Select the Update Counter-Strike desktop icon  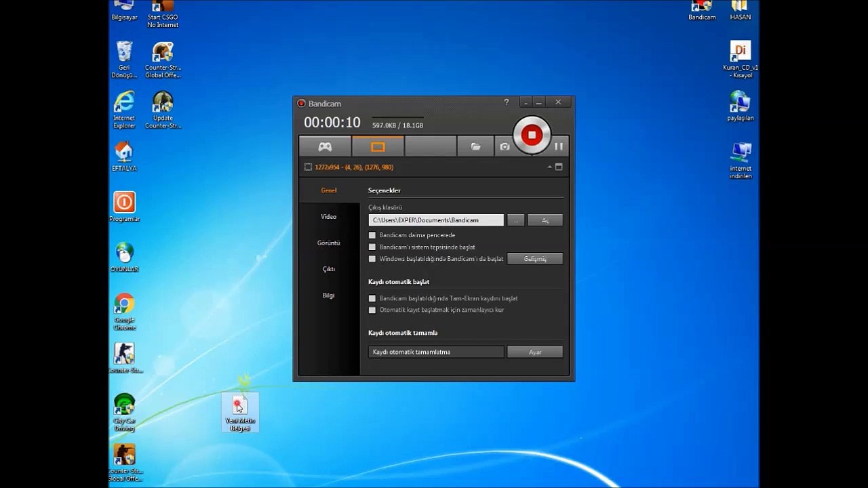(x=163, y=110)
